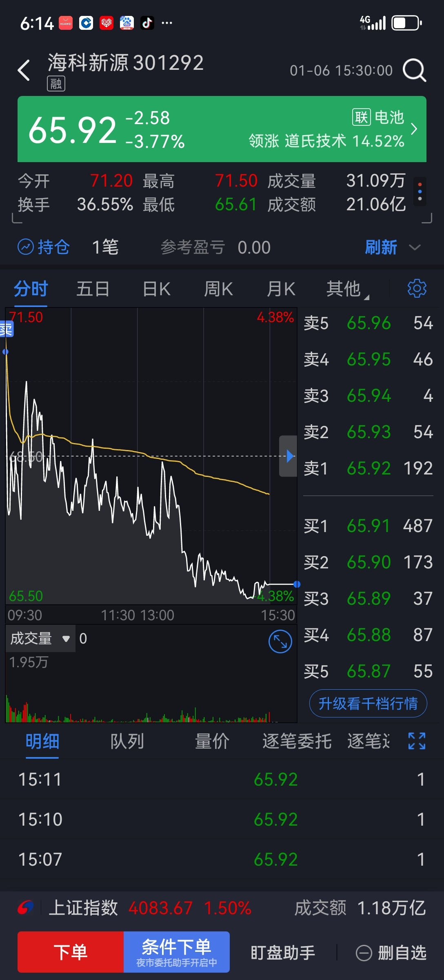Tap the red 下单 order button
The width and height of the screenshot is (444, 980).
click(71, 952)
